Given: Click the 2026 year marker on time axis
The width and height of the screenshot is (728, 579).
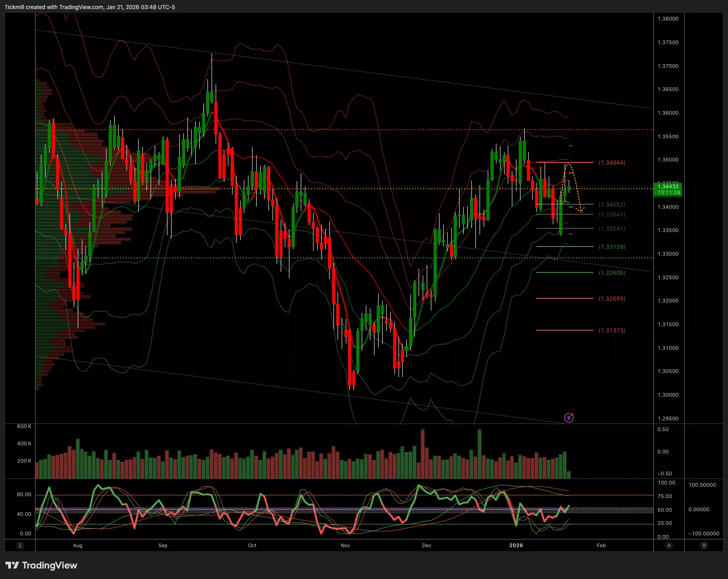Looking at the screenshot, I should [x=516, y=545].
